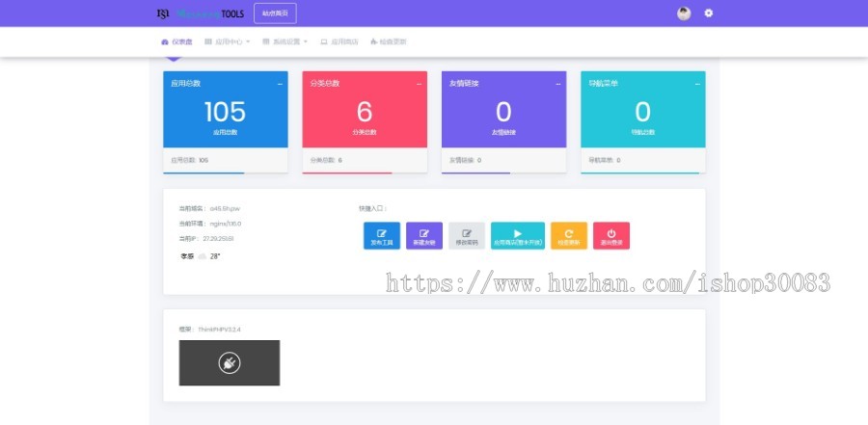This screenshot has width=868, height=425.
Task: Click the 0 value on purple 友情链接 card
Action: (x=503, y=113)
